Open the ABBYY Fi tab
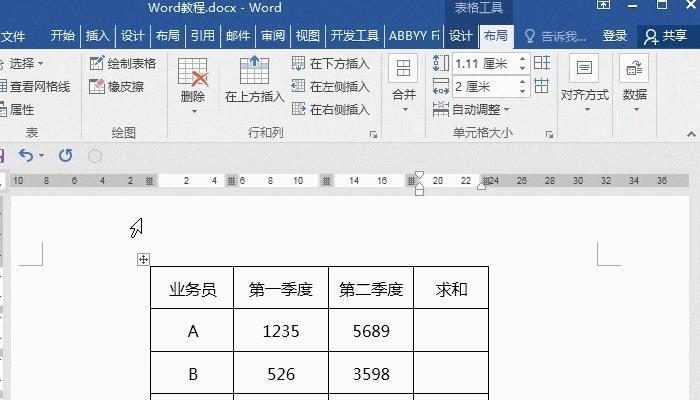 pos(414,36)
